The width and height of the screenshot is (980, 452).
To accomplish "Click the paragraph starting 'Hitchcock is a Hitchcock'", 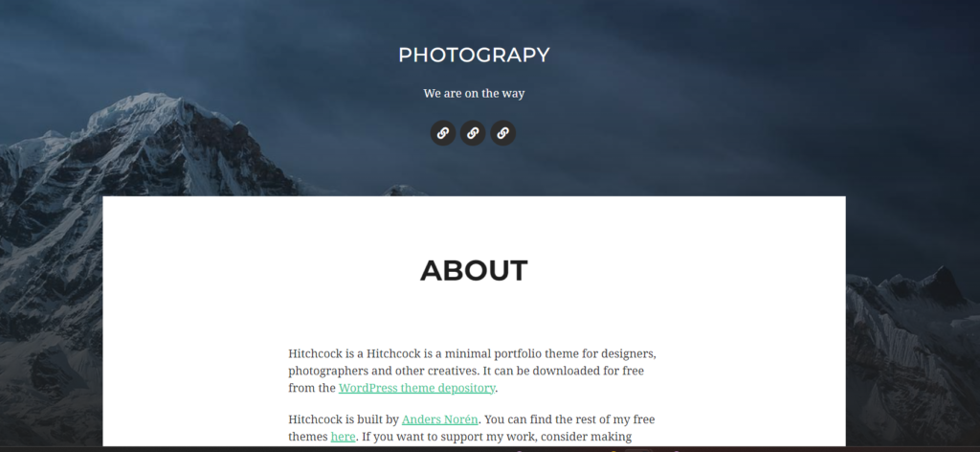I will point(473,371).
